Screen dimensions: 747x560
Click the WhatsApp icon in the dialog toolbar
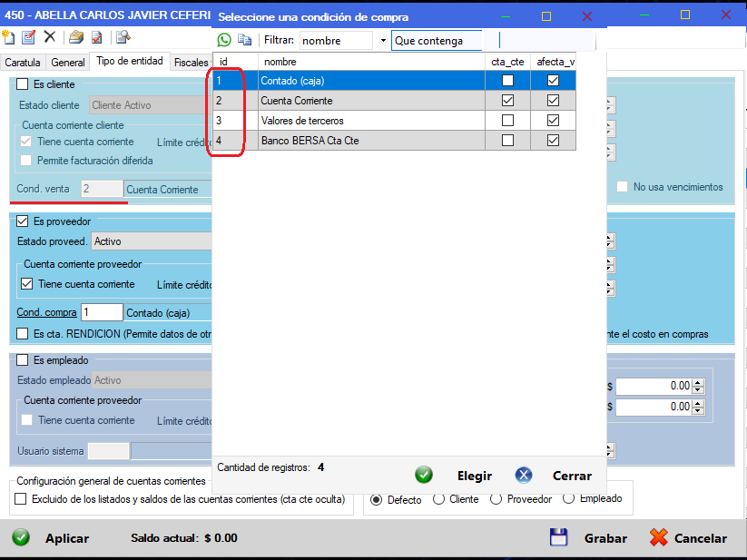coord(224,40)
